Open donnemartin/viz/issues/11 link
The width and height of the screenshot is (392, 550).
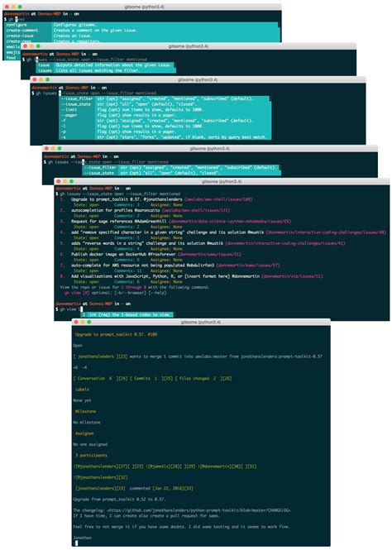[x=293, y=276]
